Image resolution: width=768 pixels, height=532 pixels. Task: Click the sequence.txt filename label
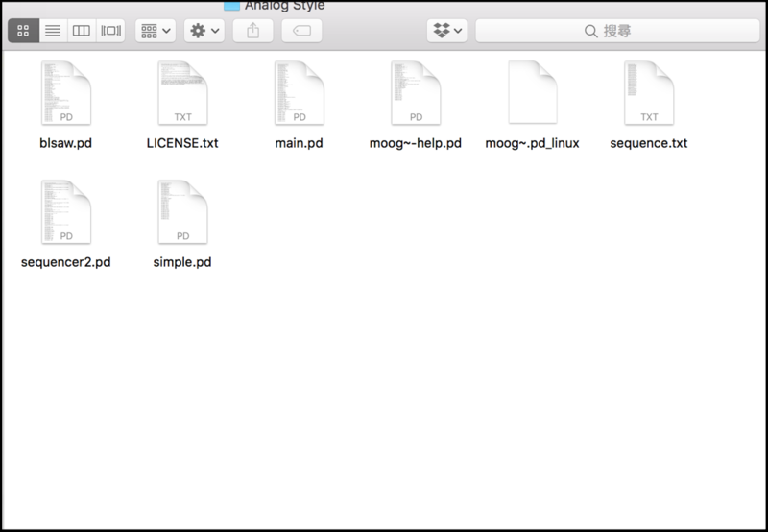point(649,144)
